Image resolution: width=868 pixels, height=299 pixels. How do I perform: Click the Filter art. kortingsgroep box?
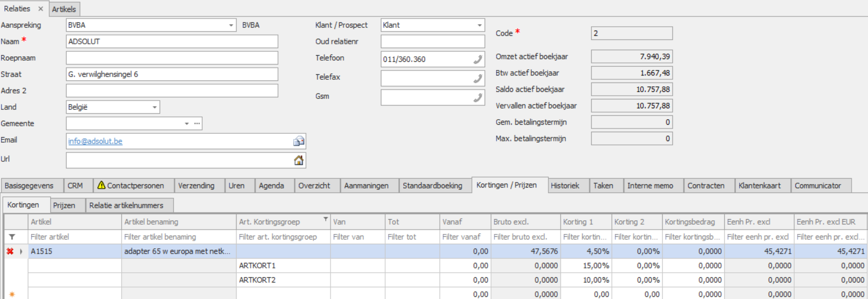tap(284, 237)
